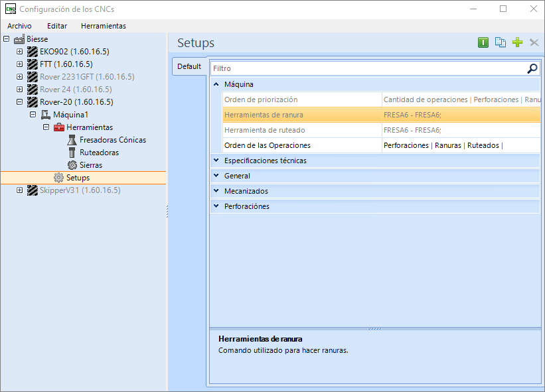Select Fresadoras Cónicas in the tree
The width and height of the screenshot is (545, 392).
click(113, 140)
